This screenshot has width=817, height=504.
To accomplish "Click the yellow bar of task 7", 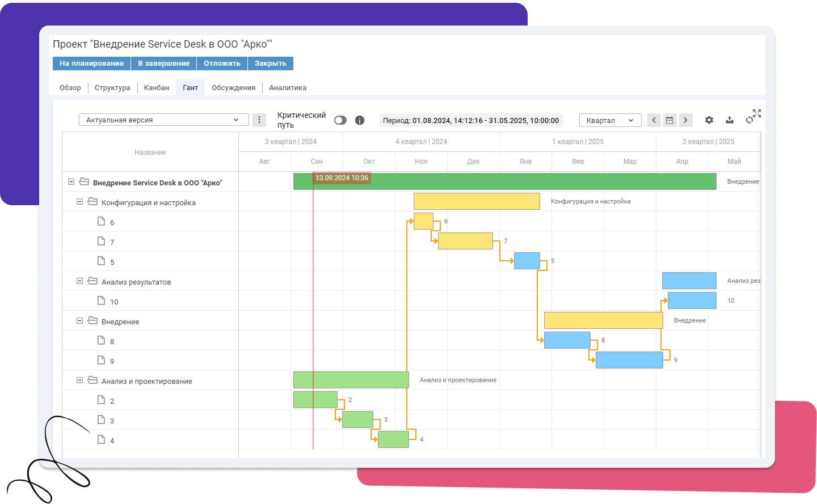I will [x=465, y=241].
